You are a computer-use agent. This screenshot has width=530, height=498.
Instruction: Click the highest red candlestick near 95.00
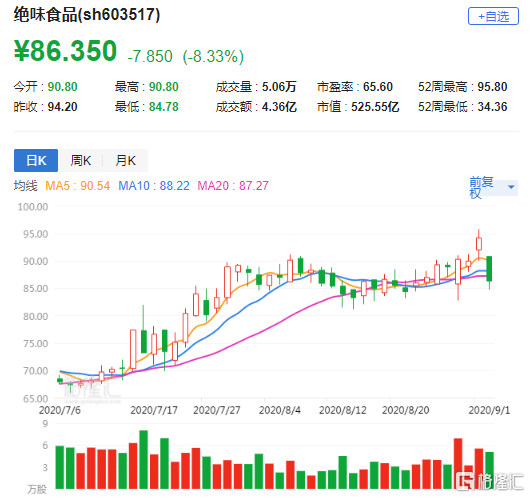pos(479,243)
